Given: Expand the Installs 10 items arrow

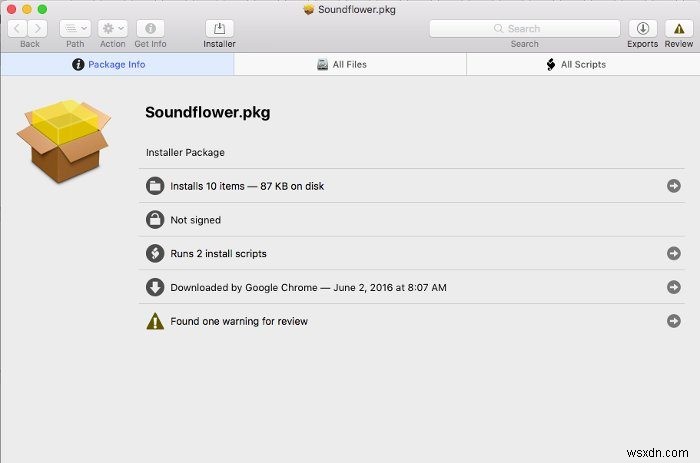Looking at the screenshot, I should 674,186.
